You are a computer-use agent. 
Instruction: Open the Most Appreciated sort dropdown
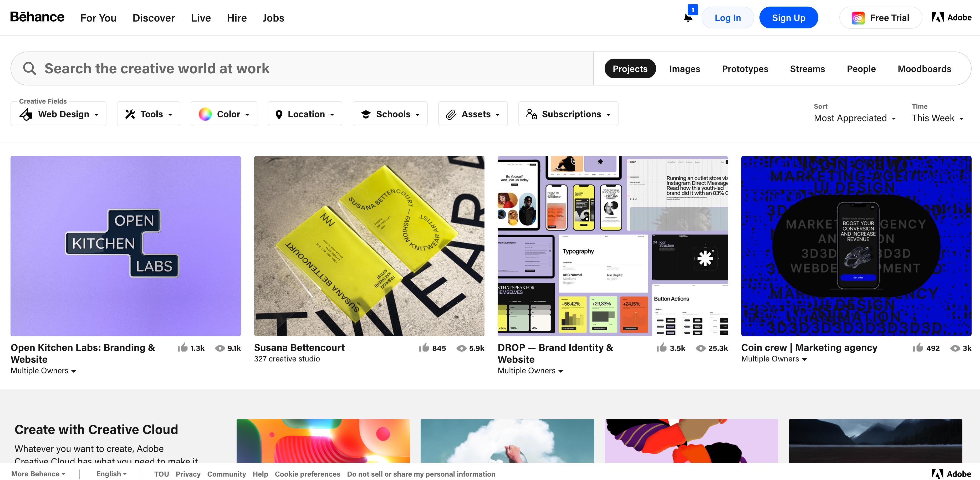coord(854,118)
